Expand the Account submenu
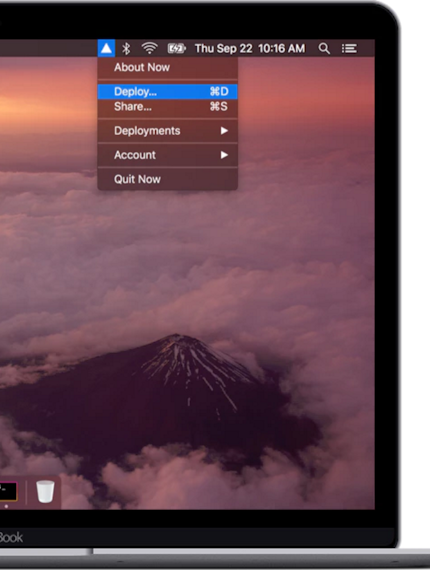The height and width of the screenshot is (570, 430). pos(168,155)
